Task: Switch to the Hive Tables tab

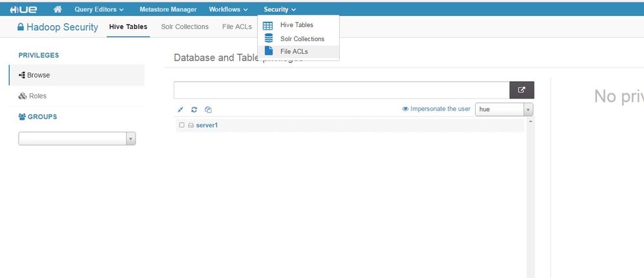Action: coord(128,26)
